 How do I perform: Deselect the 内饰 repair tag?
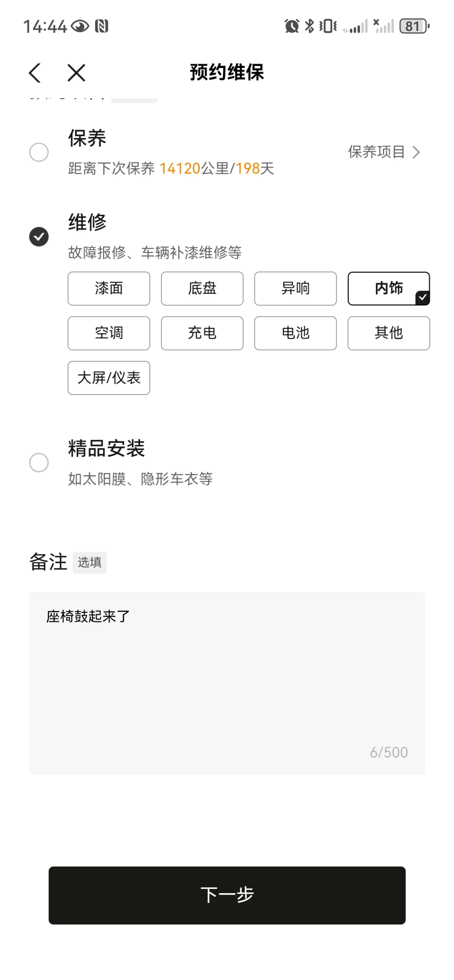388,289
